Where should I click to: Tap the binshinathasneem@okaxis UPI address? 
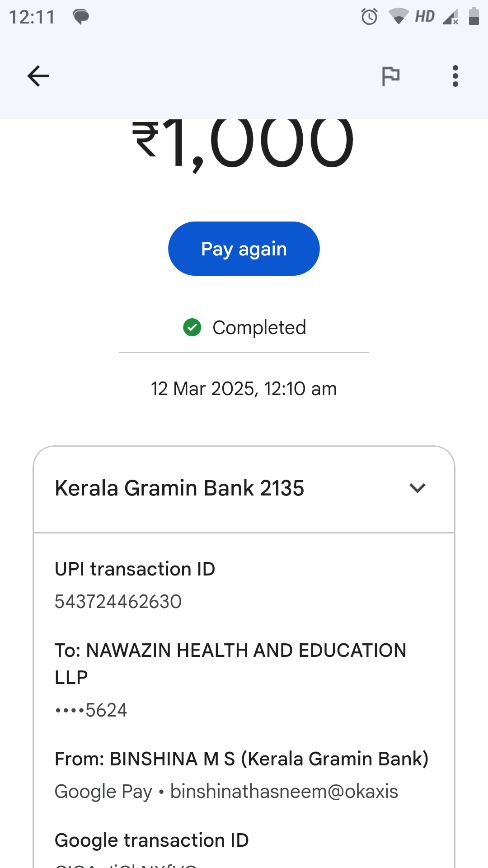click(284, 792)
